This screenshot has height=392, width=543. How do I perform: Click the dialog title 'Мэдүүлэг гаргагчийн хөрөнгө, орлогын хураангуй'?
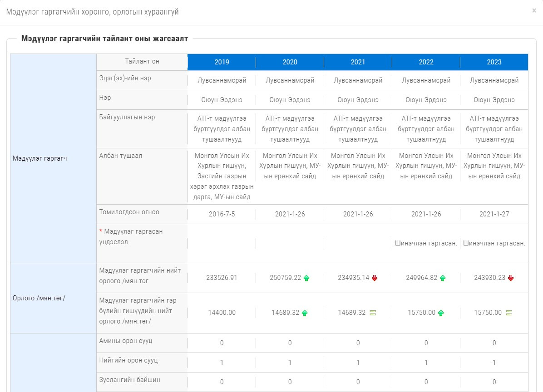(x=93, y=12)
